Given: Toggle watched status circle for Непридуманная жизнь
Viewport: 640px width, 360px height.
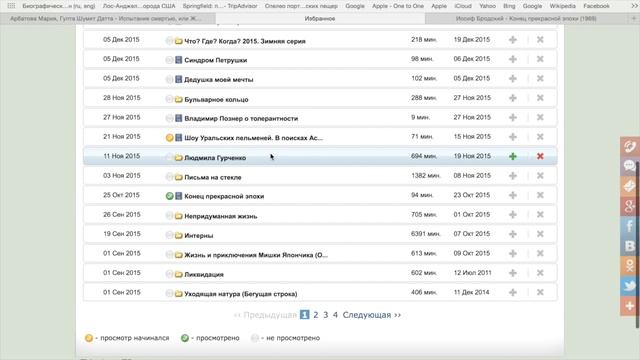Looking at the screenshot, I should point(169,216).
